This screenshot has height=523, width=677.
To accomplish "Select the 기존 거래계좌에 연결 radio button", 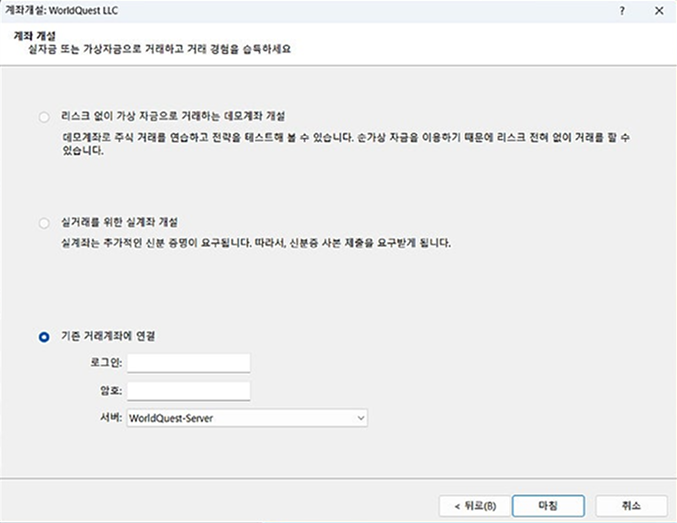I will tap(44, 337).
